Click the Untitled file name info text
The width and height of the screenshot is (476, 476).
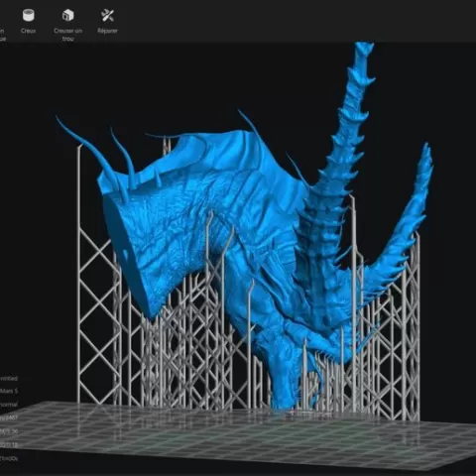pyautogui.click(x=9, y=378)
